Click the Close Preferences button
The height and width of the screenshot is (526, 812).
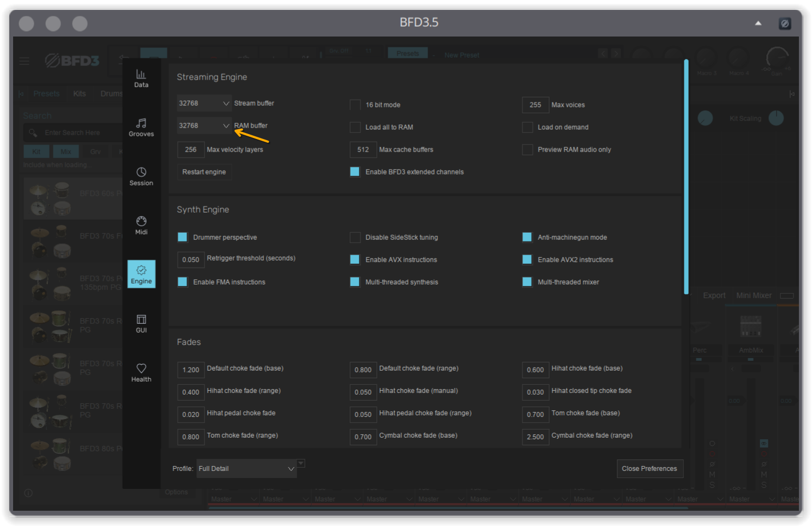[x=649, y=469]
